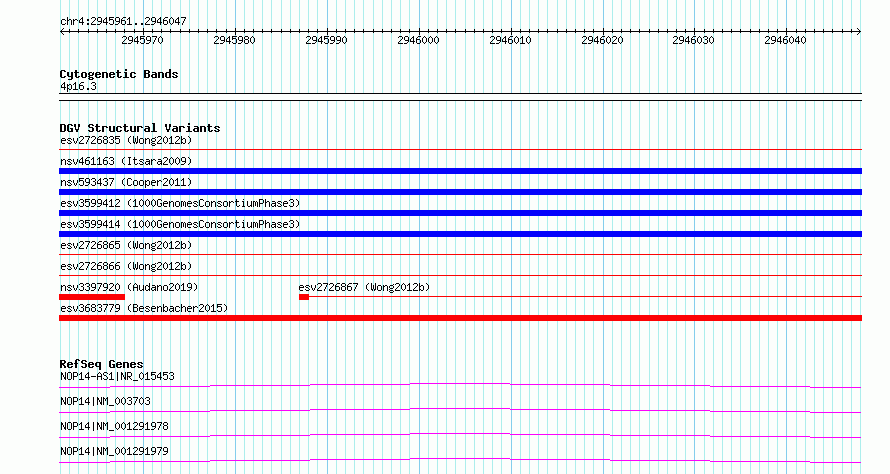
Task: Click the thick red bar under esv3683779
Action: 460,318
